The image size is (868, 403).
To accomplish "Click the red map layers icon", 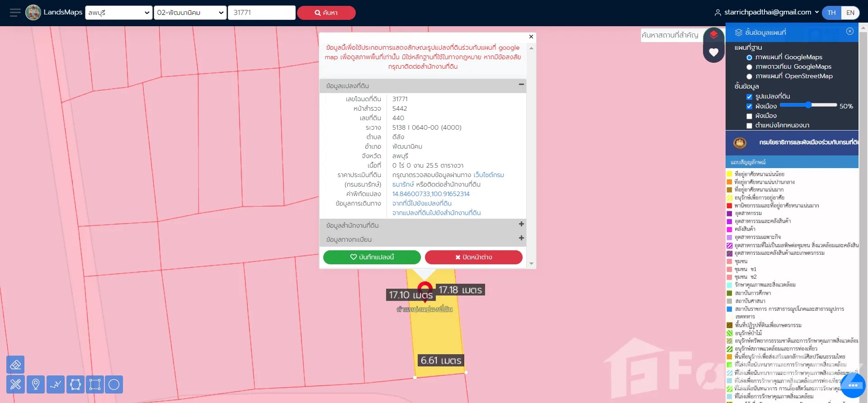I will pos(713,35).
